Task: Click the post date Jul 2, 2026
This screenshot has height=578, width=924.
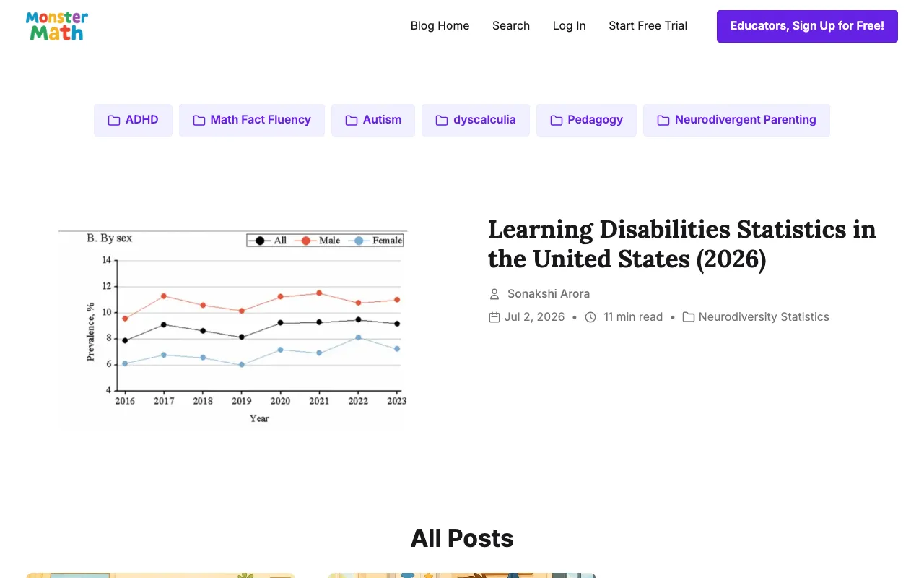Action: tap(534, 317)
